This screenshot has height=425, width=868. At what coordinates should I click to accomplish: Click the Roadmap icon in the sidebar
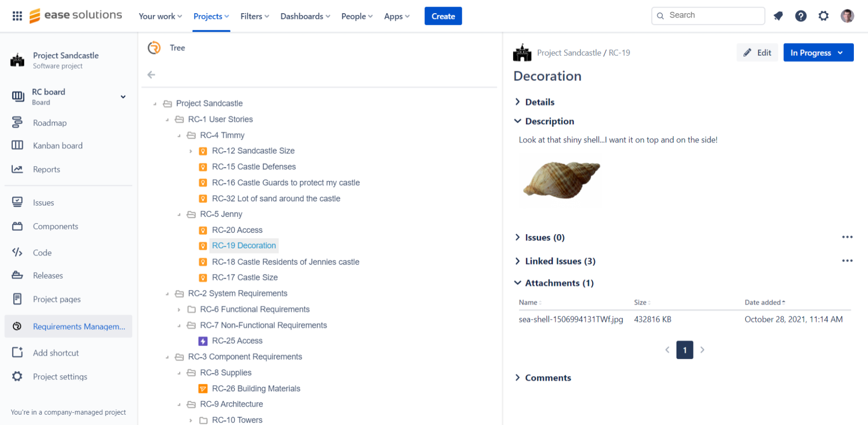[17, 123]
